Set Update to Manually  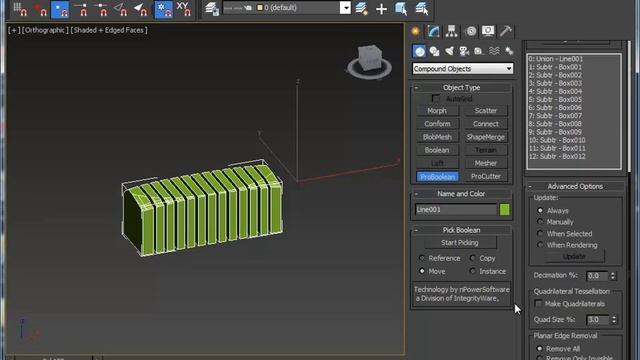[x=540, y=222]
